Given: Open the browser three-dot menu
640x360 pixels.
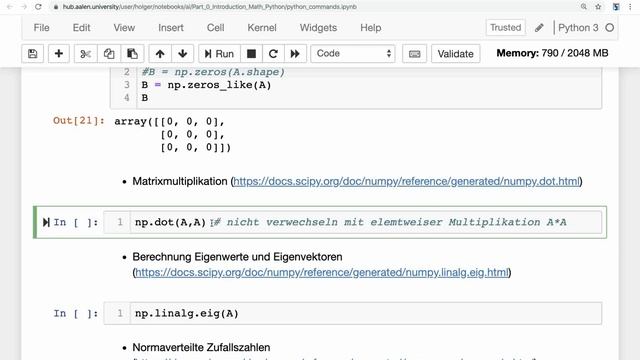Looking at the screenshot, I should pyautogui.click(x=630, y=7).
